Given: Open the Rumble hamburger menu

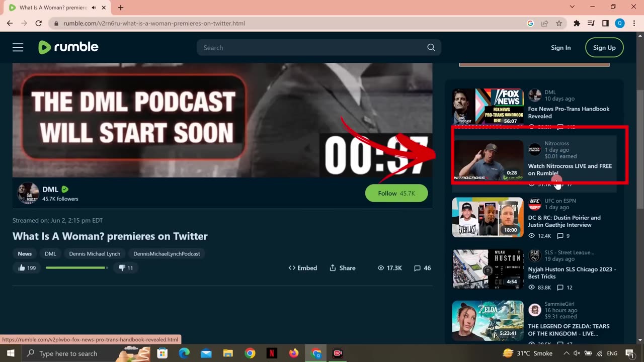Looking at the screenshot, I should pos(18,47).
